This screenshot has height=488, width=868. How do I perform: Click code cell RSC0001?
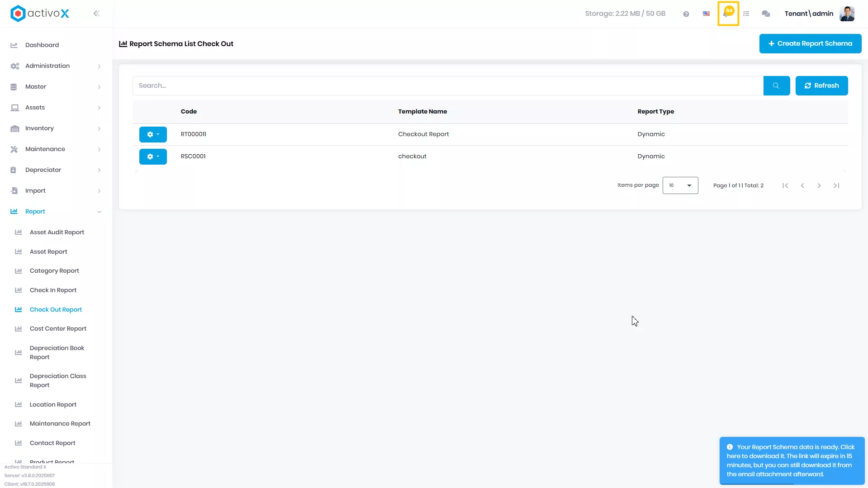coord(193,156)
